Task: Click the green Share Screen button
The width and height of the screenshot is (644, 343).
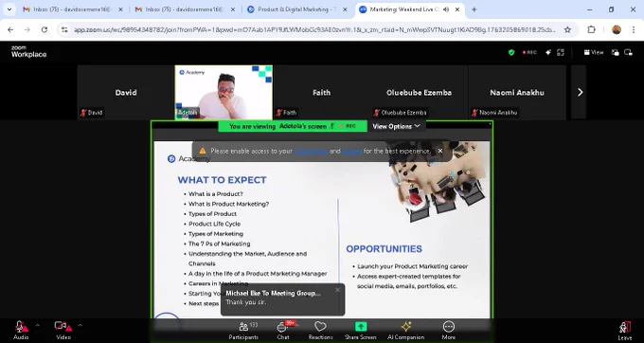Action: tap(360, 331)
